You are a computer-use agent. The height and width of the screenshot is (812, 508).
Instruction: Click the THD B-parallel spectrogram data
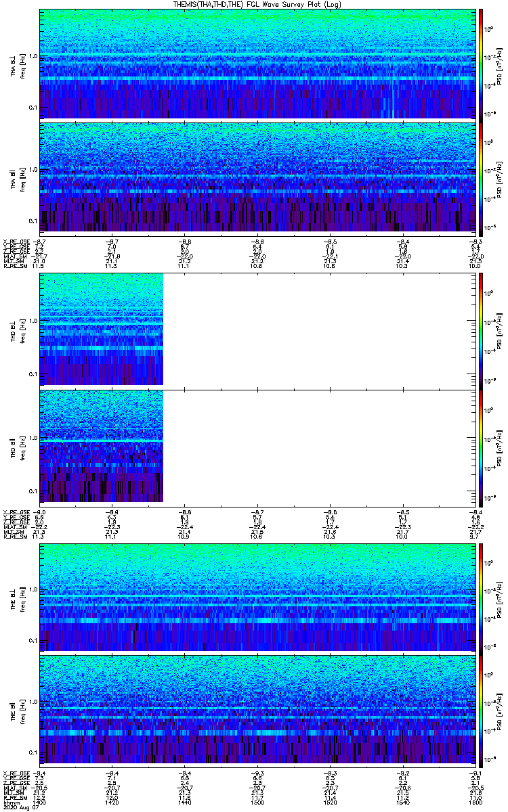click(102, 445)
